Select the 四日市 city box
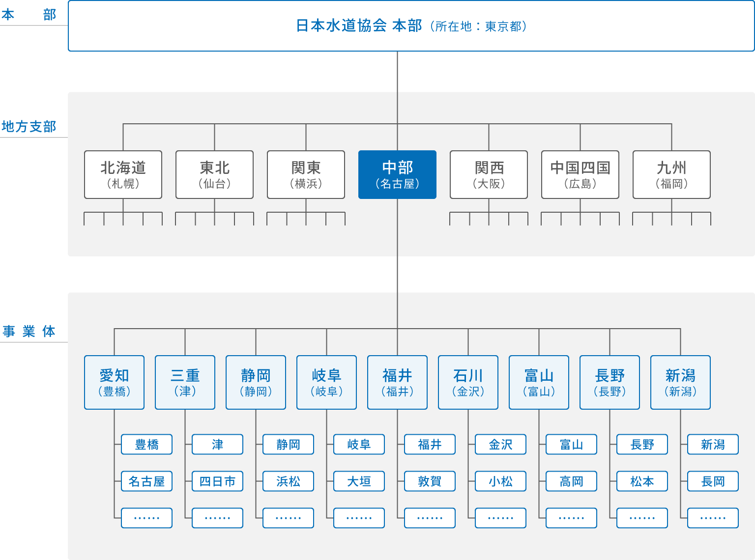Image resolution: width=755 pixels, height=560 pixels. pos(217,481)
